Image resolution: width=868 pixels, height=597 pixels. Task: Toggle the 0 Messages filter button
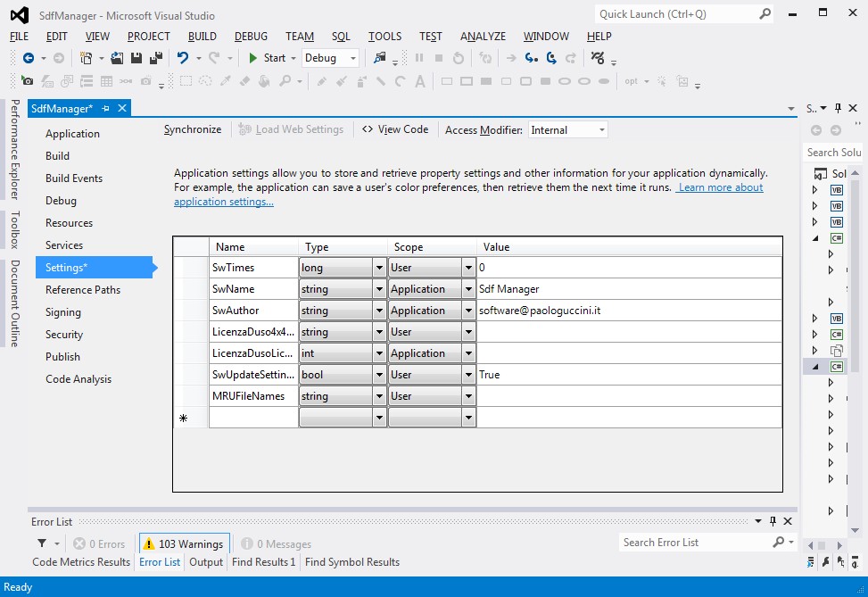[277, 543]
